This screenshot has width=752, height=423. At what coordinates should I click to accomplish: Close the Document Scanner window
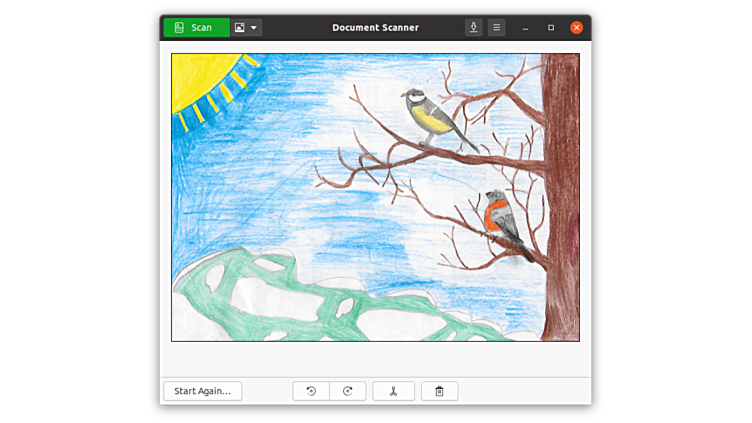tap(576, 28)
